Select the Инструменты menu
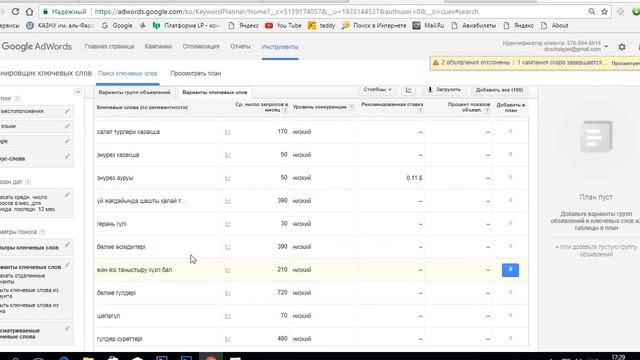 click(280, 47)
